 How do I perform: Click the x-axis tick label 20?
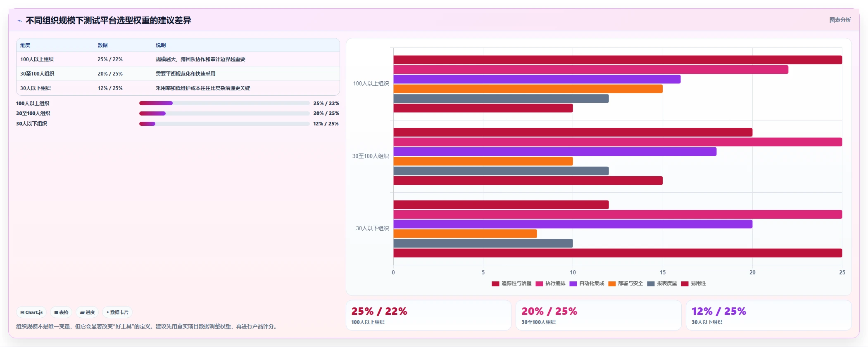coord(752,272)
